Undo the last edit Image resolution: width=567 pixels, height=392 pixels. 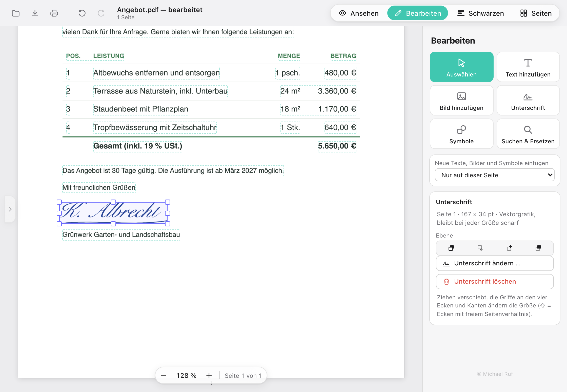point(82,13)
